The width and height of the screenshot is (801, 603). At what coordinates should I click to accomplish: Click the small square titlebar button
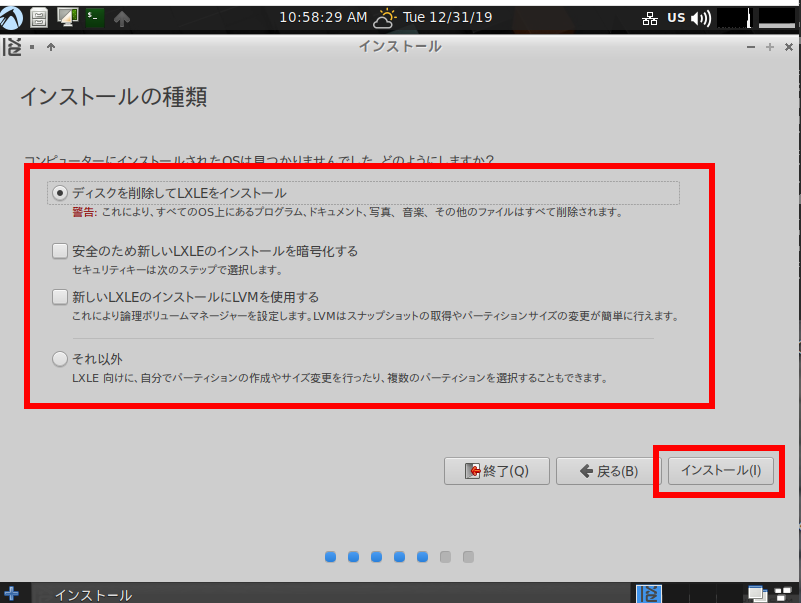click(x=32, y=47)
